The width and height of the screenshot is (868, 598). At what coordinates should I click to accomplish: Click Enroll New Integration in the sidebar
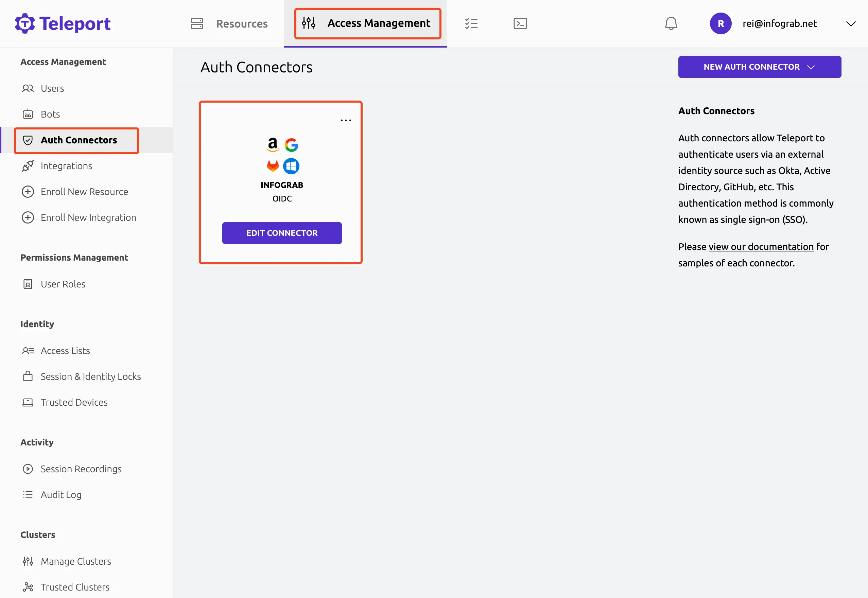click(x=88, y=217)
